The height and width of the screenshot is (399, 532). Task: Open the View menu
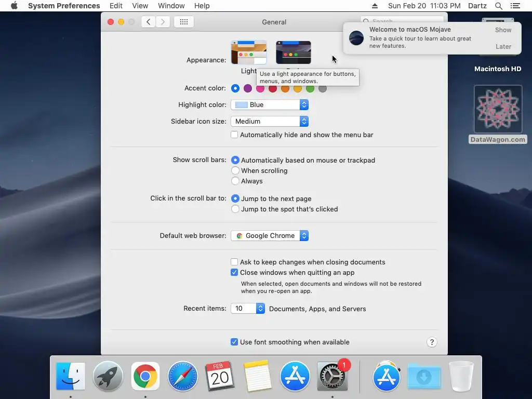tap(140, 6)
